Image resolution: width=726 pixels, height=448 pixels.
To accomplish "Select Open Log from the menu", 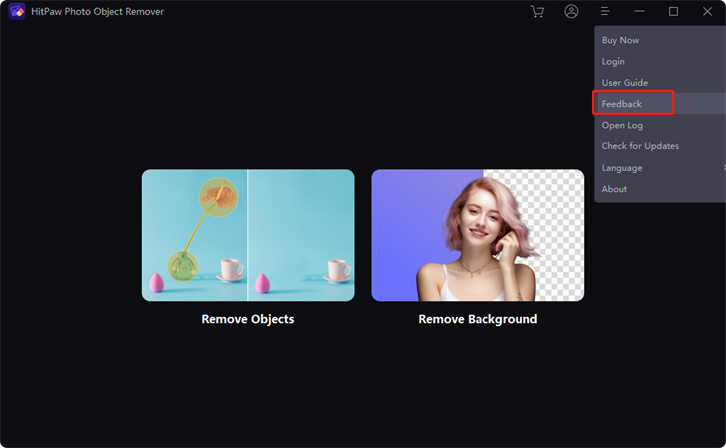I will point(622,125).
